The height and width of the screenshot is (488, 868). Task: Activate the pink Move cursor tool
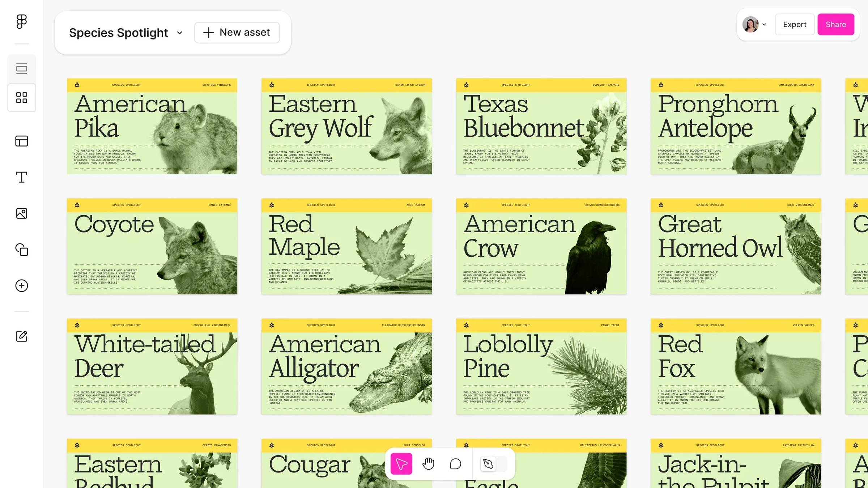click(401, 464)
